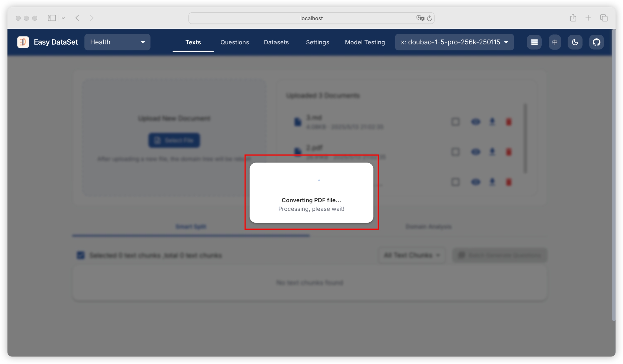
Task: Open the doubao model selector dropdown
Action: (454, 42)
